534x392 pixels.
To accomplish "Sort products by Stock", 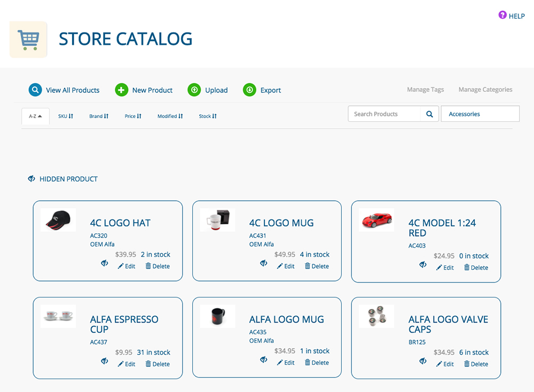I will point(208,116).
